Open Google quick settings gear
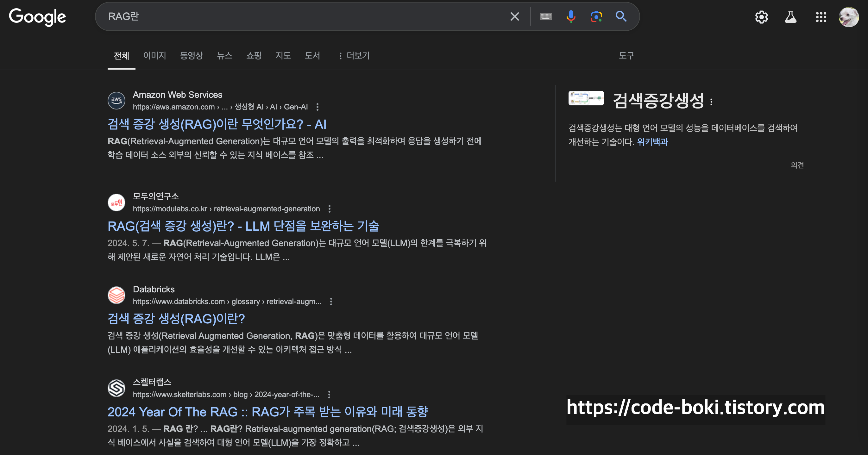Image resolution: width=868 pixels, height=455 pixels. (762, 17)
